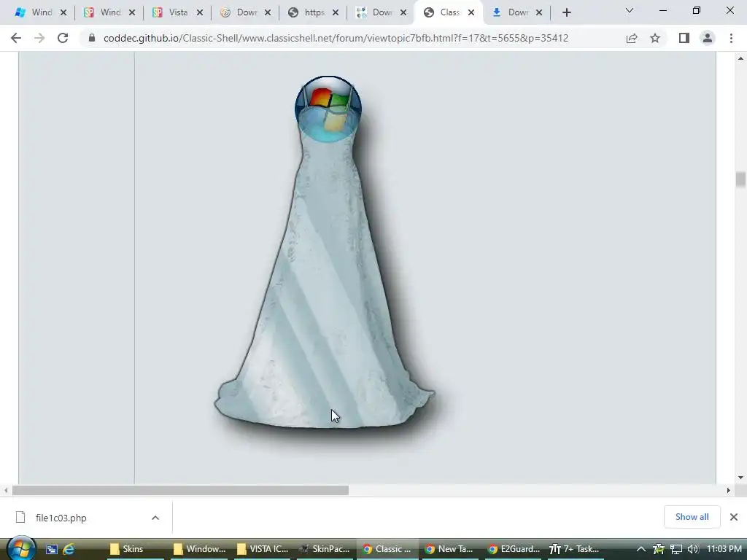This screenshot has height=560, width=747.
Task: Go back to the previous page
Action: [x=16, y=38]
